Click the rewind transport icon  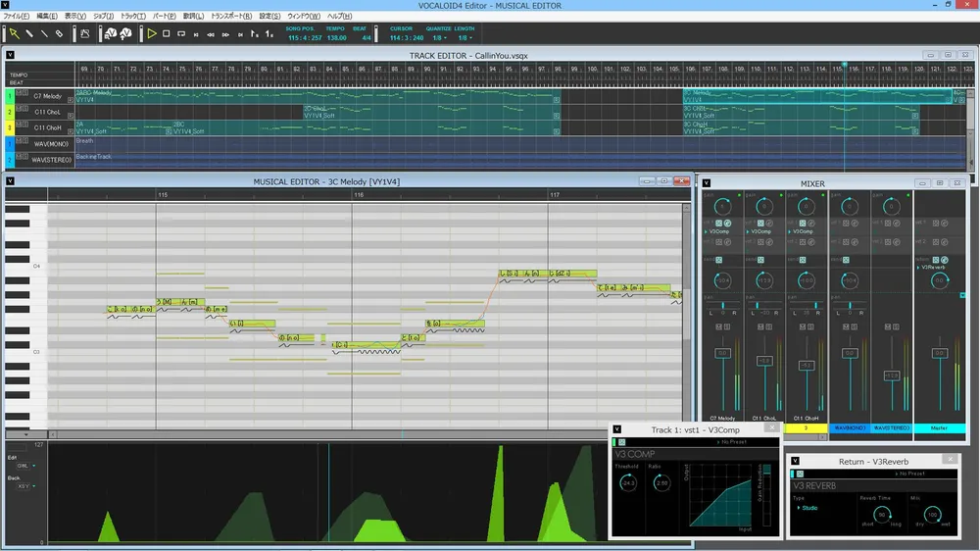click(x=211, y=34)
